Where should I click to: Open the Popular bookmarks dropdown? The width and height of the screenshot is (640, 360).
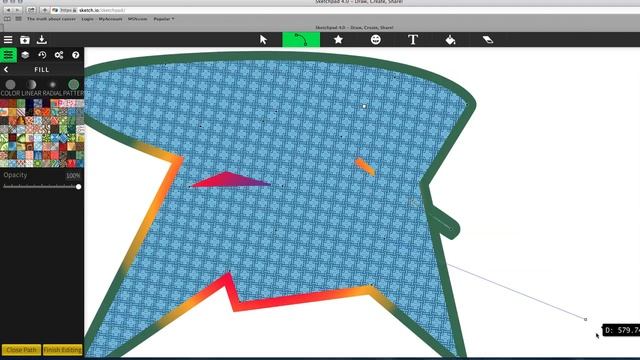coord(164,19)
